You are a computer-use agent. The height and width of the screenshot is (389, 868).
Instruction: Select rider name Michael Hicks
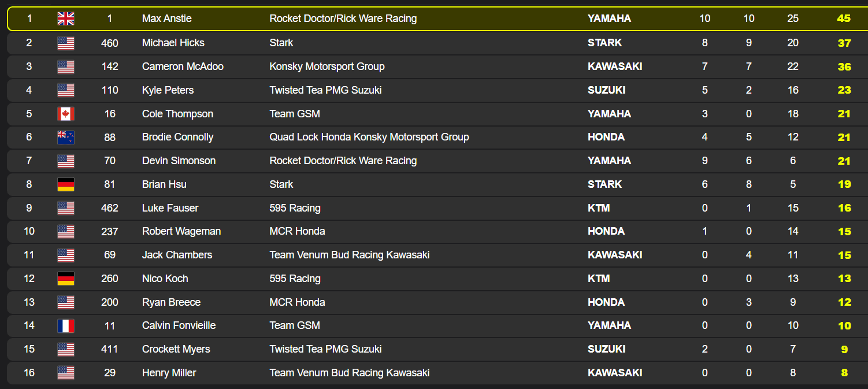click(x=173, y=43)
